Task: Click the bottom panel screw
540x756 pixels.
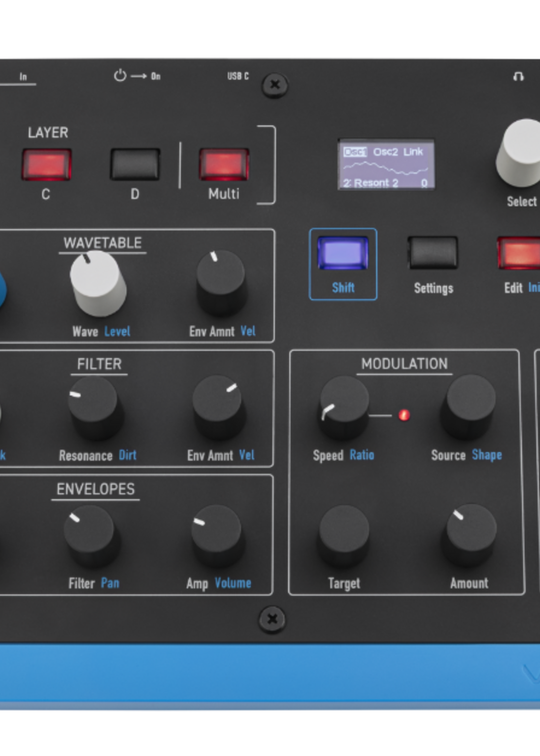Action: (272, 619)
